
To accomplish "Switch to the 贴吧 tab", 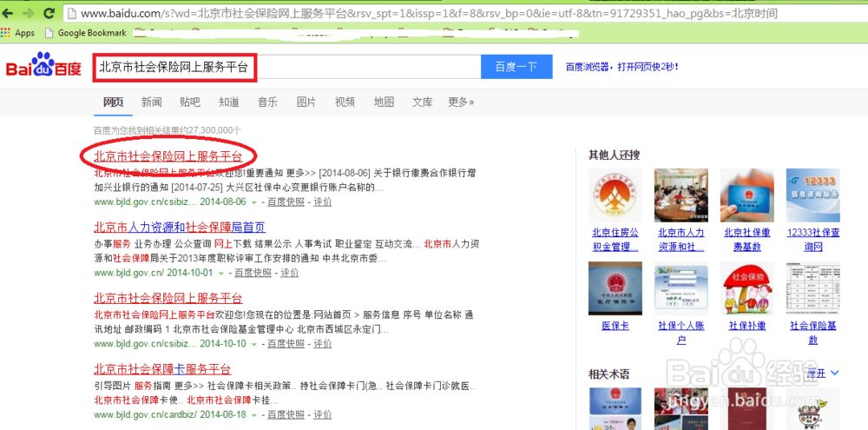I will (x=190, y=102).
